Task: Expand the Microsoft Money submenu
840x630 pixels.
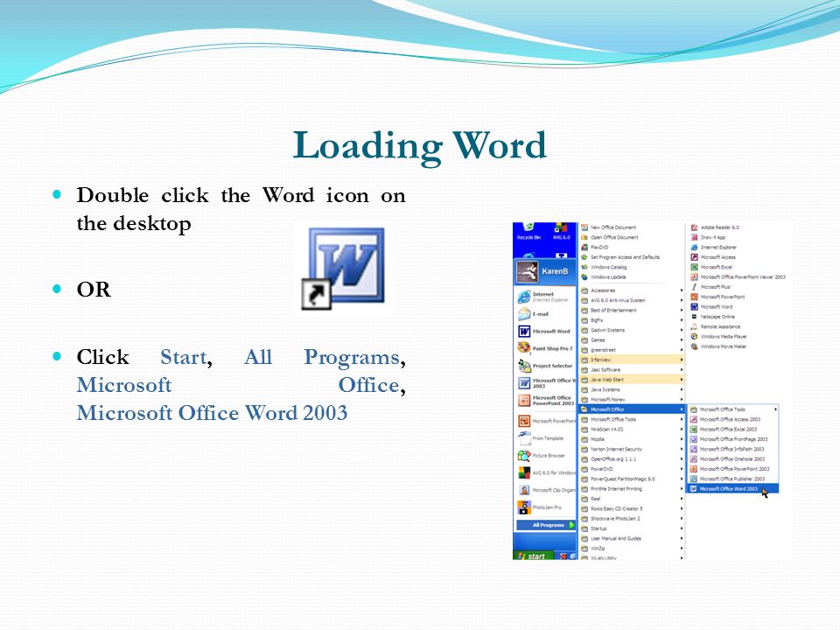Action: (x=632, y=400)
